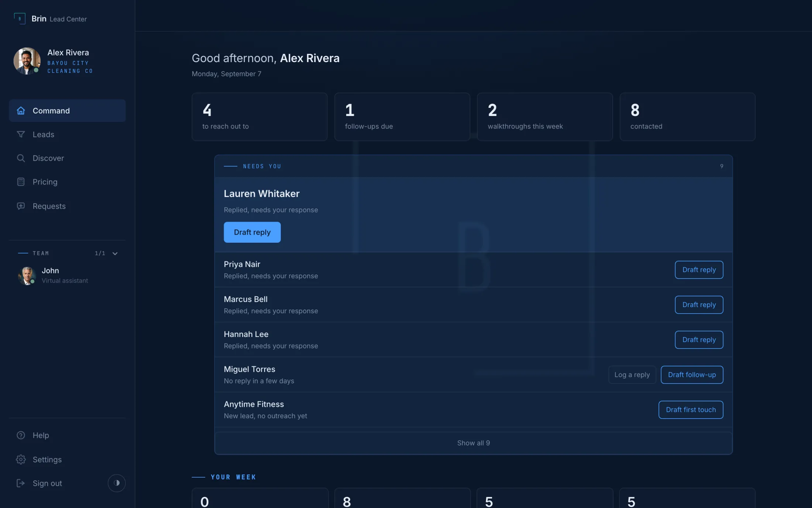Select John the virtual assistant avatar
The width and height of the screenshot is (812, 508).
(x=27, y=276)
